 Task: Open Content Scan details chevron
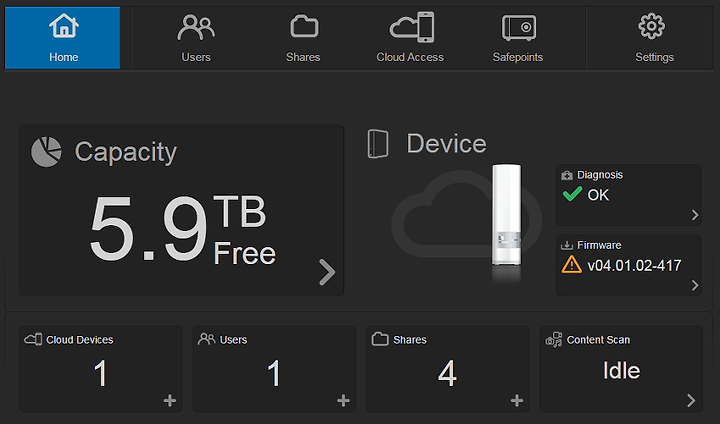691,400
